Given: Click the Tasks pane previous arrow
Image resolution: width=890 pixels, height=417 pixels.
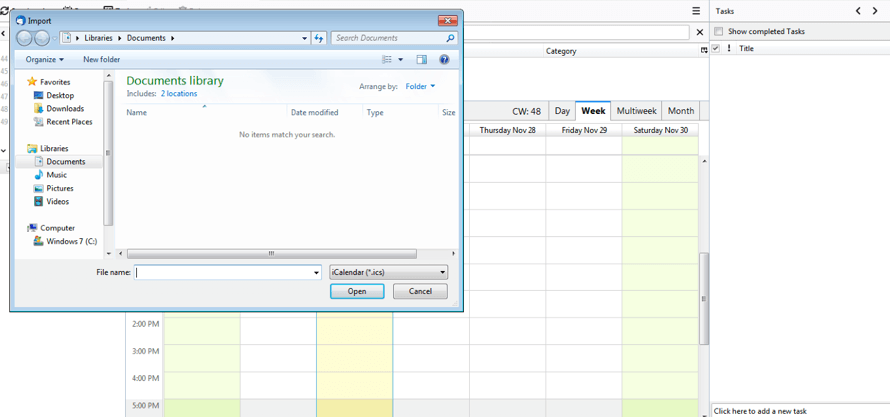Looking at the screenshot, I should pos(858,11).
